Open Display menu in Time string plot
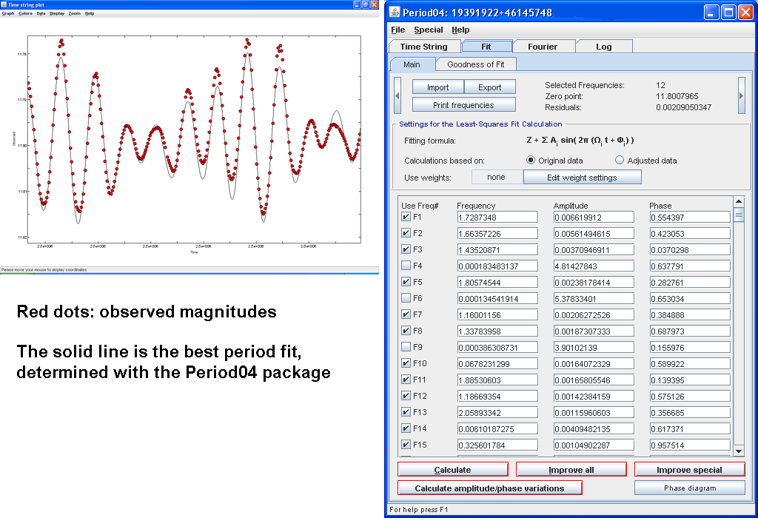The width and height of the screenshot is (758, 532). (x=57, y=13)
